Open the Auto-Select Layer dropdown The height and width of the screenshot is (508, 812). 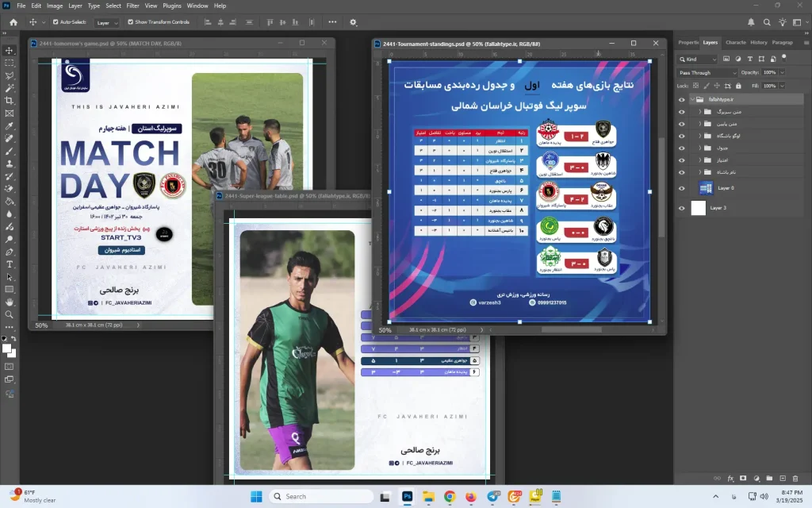point(107,22)
